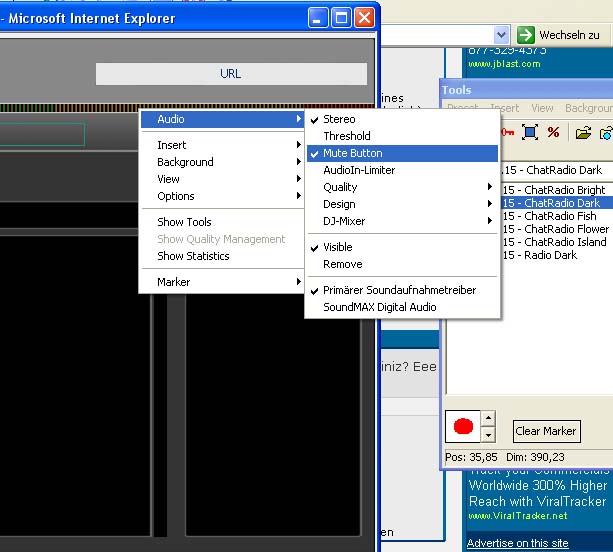The image size is (613, 552).
Task: Click the URL button in the player
Action: [231, 74]
